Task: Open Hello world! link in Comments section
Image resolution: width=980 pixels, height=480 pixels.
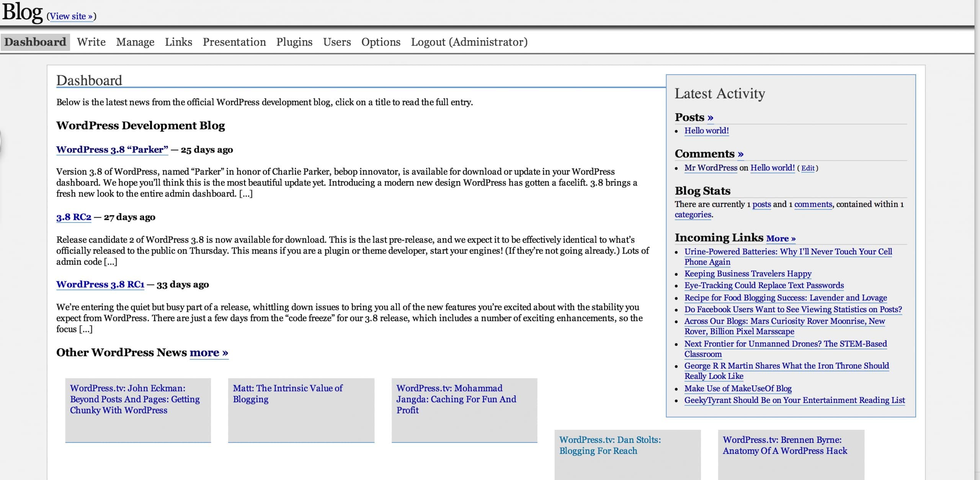Action: [773, 168]
